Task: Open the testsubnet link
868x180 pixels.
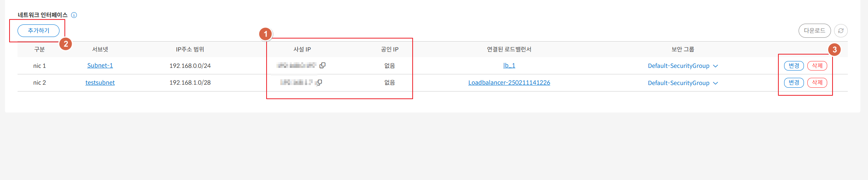Action: [100, 83]
